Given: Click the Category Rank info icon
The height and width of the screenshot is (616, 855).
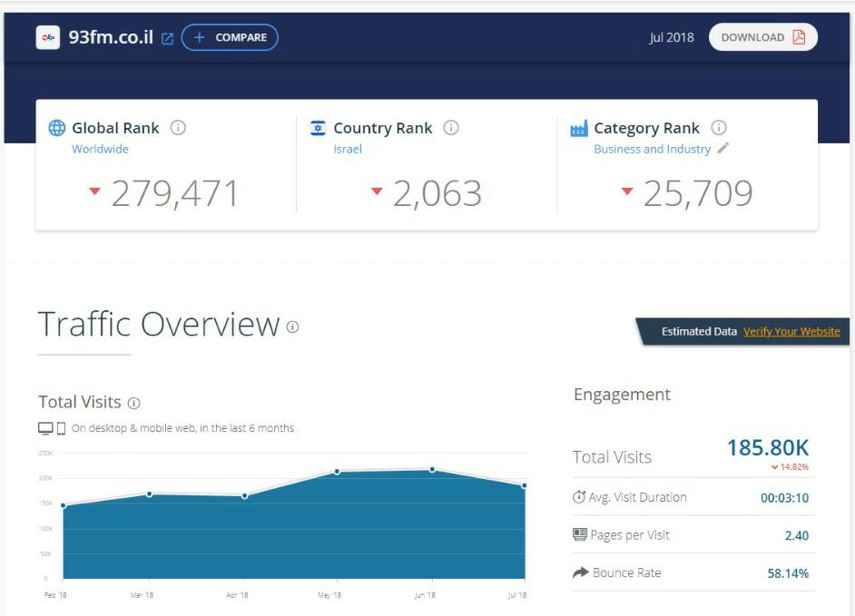Looking at the screenshot, I should (719, 128).
